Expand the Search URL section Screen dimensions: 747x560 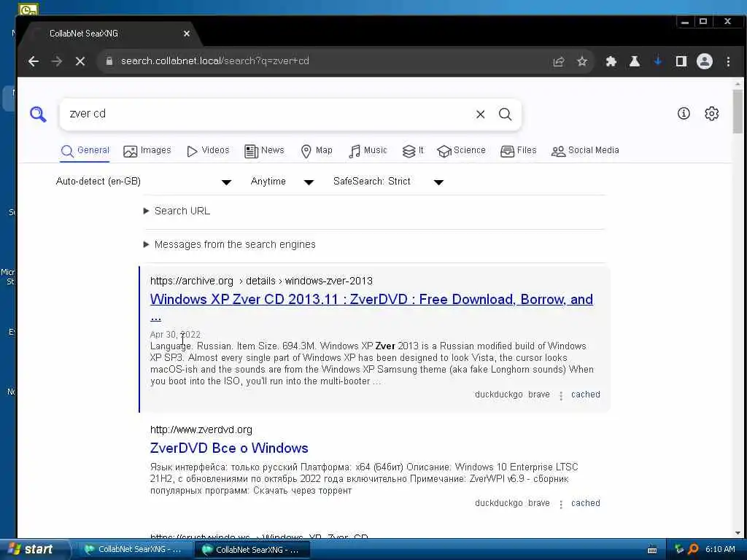[177, 211]
